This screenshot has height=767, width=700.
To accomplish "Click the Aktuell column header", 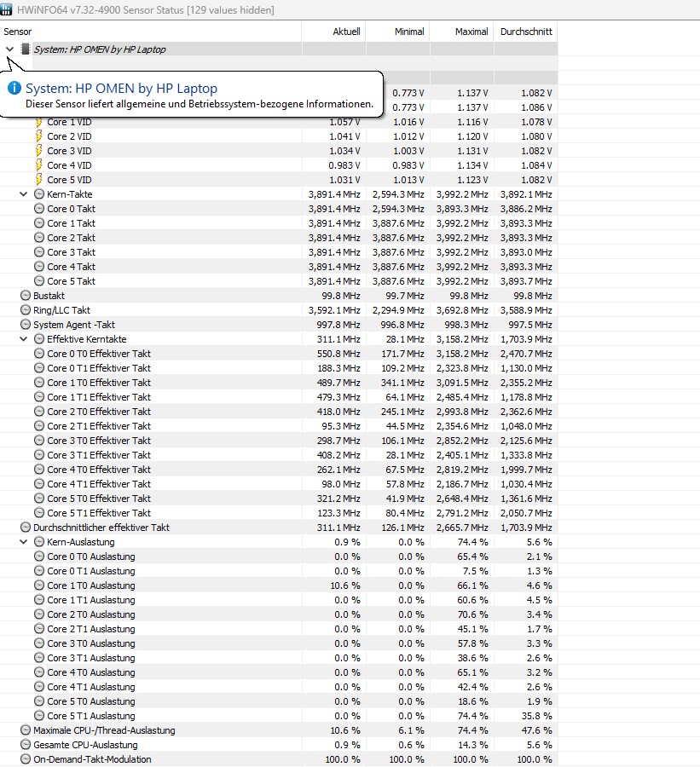I will point(333,32).
